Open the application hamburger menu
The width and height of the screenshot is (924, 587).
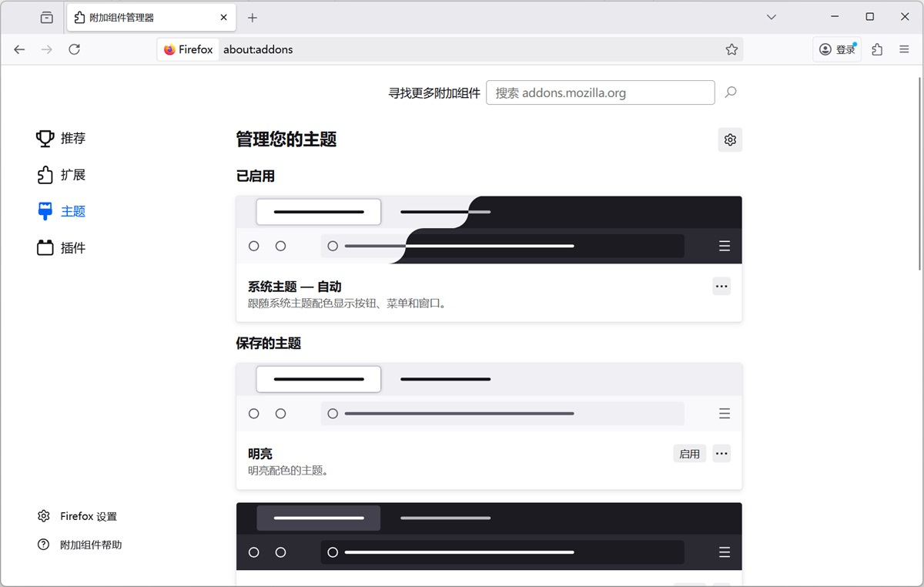pyautogui.click(x=904, y=49)
